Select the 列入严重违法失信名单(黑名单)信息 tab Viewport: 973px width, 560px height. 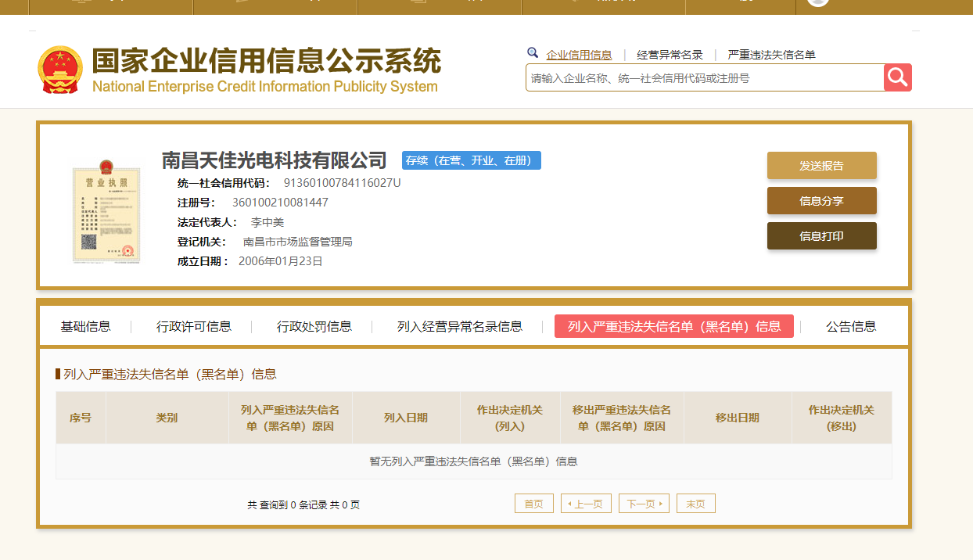click(x=674, y=326)
